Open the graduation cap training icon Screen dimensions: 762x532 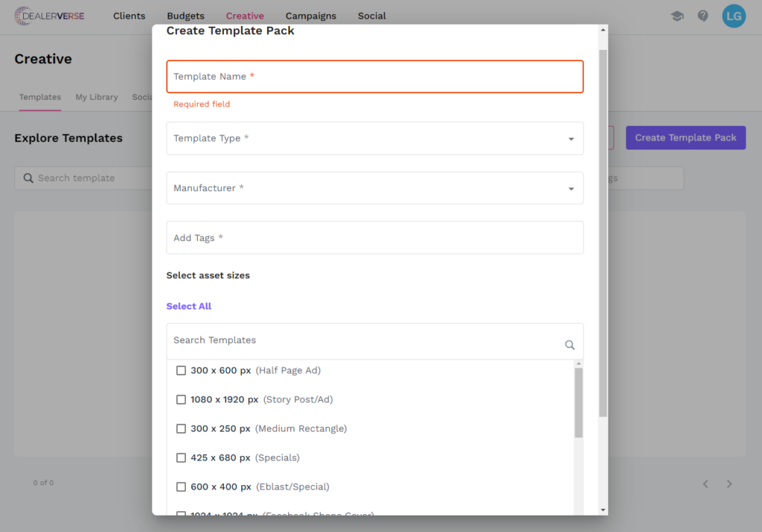coord(676,16)
